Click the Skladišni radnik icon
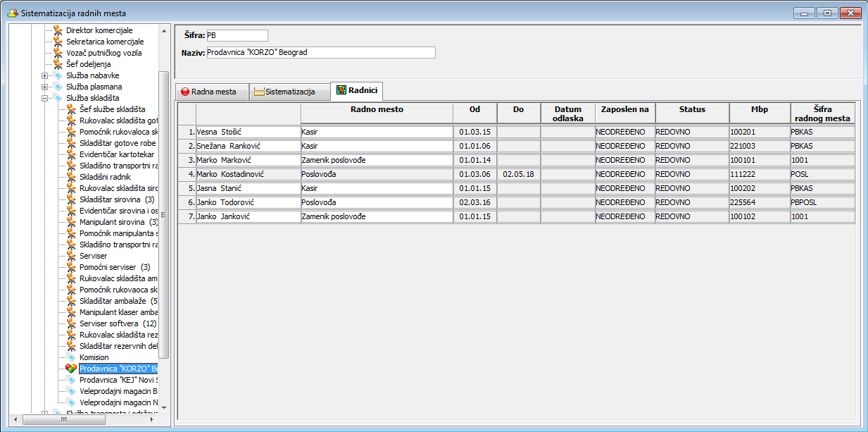868x432 pixels. click(71, 177)
